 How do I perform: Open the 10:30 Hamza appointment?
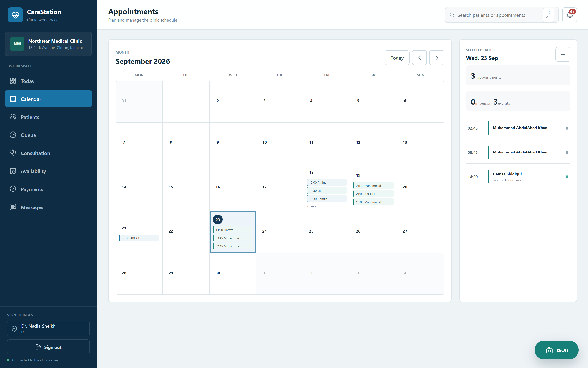pos(326,199)
